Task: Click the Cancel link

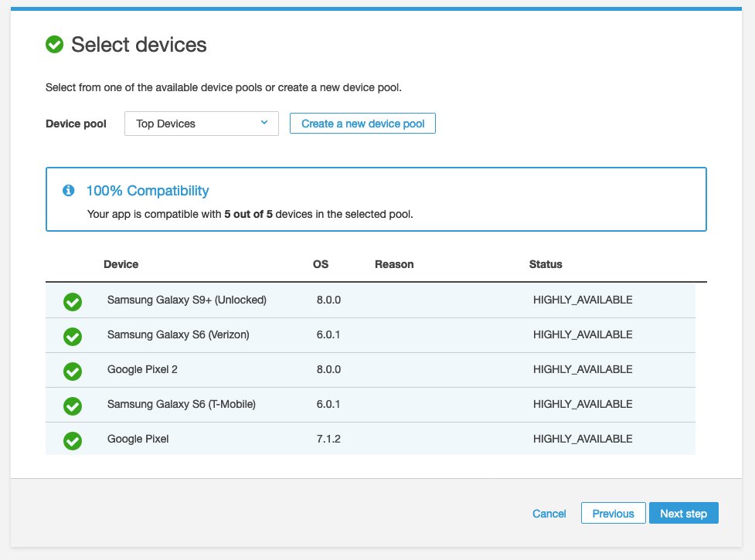Action: pos(549,514)
